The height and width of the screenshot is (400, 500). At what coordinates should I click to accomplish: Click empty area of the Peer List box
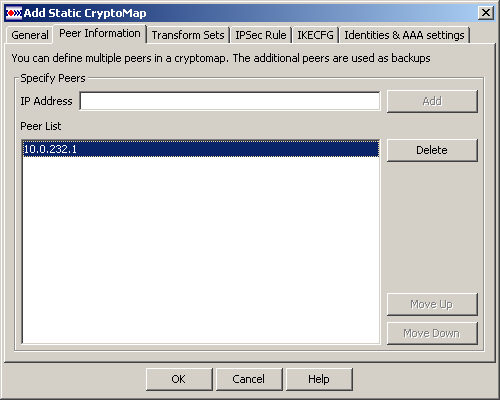201,250
